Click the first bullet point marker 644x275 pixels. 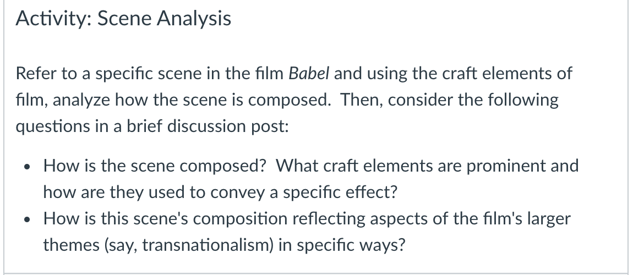(x=27, y=167)
